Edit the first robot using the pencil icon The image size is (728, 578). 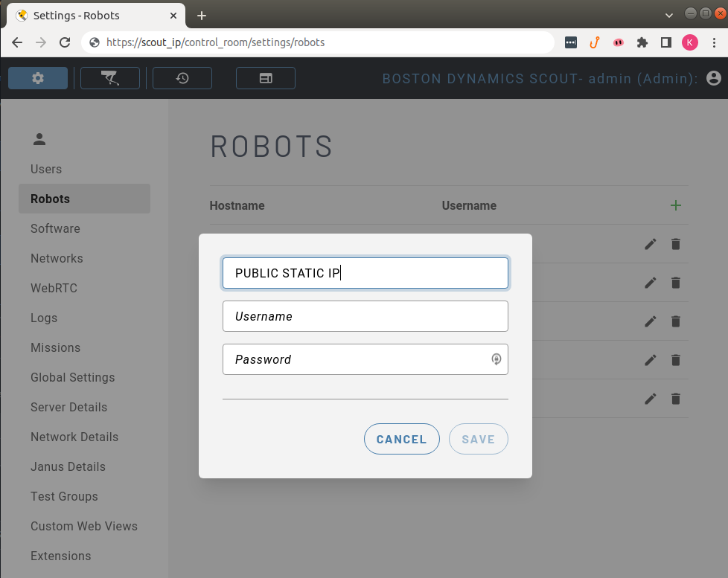point(650,244)
